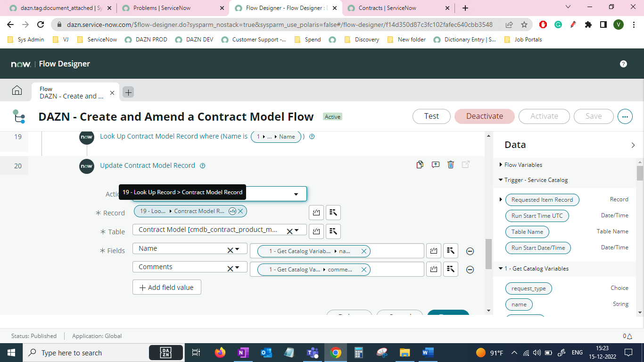Open the script icon in the Record row

316,213
